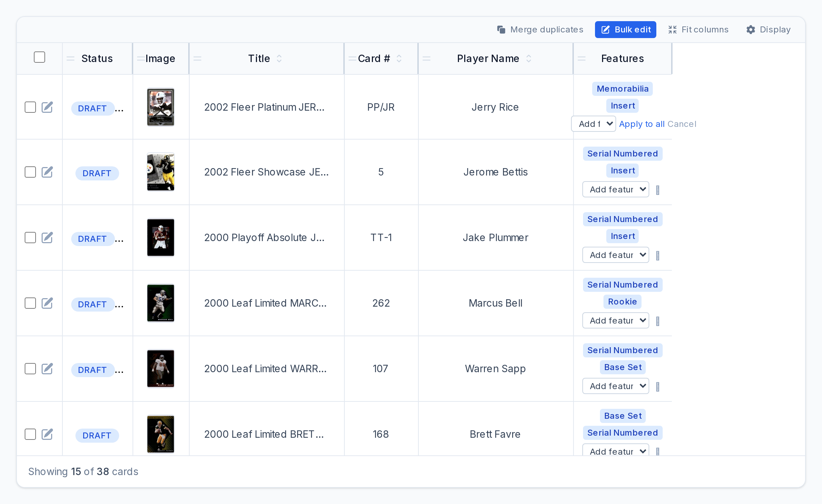Grab the Status column drag handle
This screenshot has height=504, width=822.
click(70, 59)
